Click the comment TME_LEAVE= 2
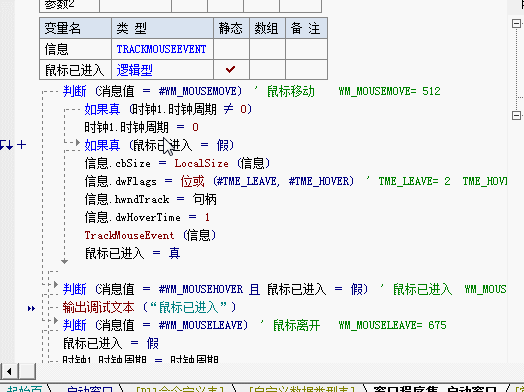This screenshot has width=524, height=392. [414, 181]
